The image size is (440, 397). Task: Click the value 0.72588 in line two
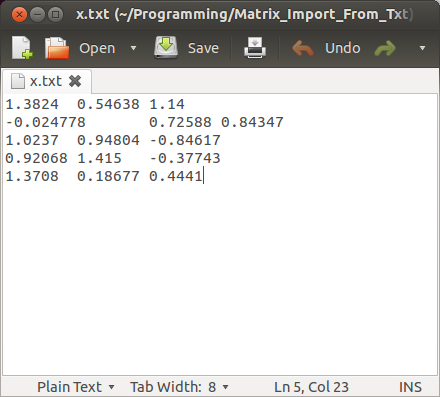click(x=180, y=122)
